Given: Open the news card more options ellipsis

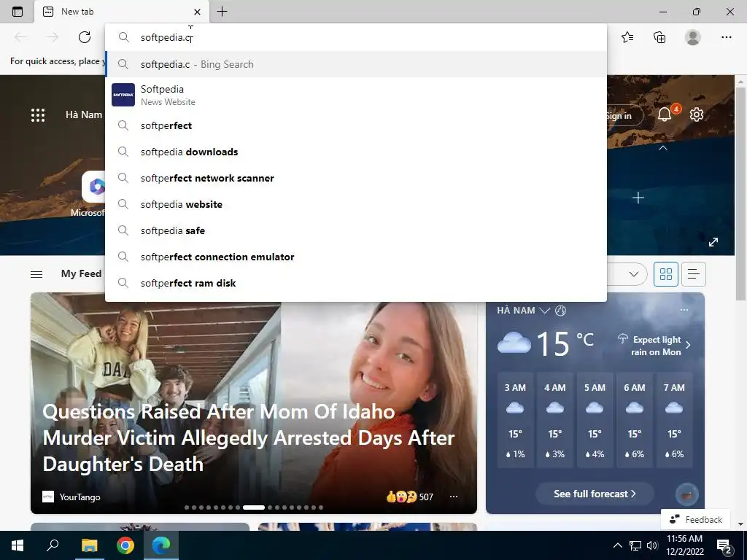Looking at the screenshot, I should 454,497.
